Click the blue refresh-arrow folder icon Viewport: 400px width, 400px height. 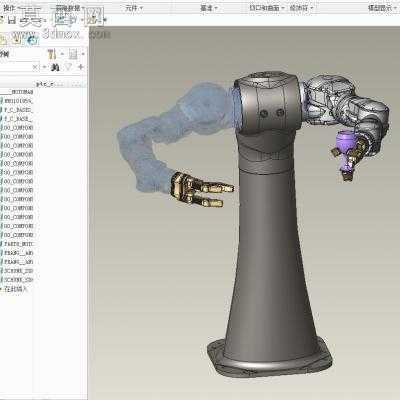coord(32,40)
